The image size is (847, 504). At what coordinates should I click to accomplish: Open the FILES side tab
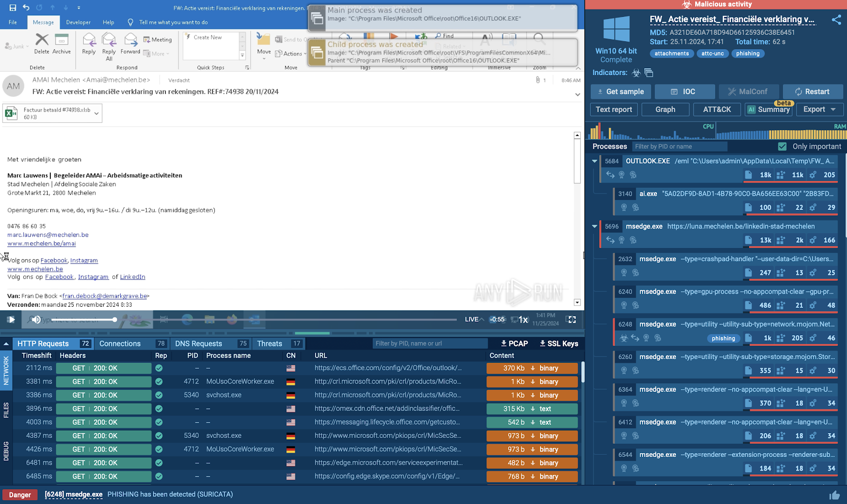[6, 410]
